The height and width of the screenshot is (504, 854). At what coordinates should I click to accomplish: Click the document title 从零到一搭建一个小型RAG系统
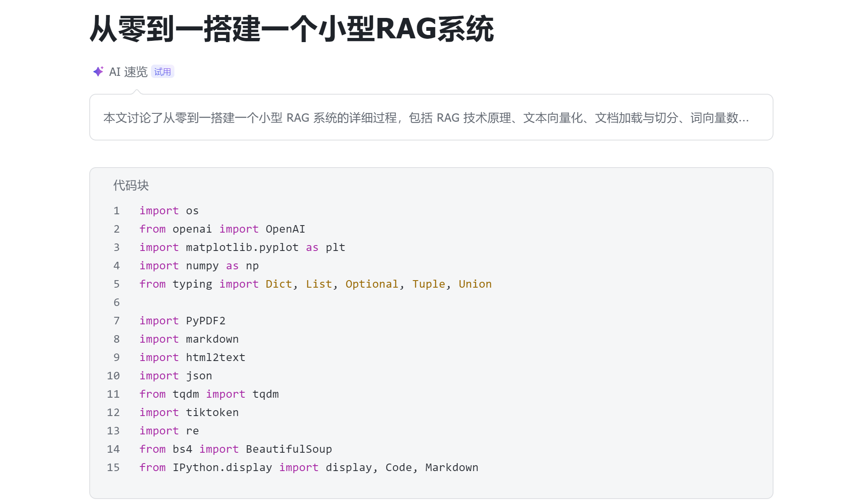292,29
